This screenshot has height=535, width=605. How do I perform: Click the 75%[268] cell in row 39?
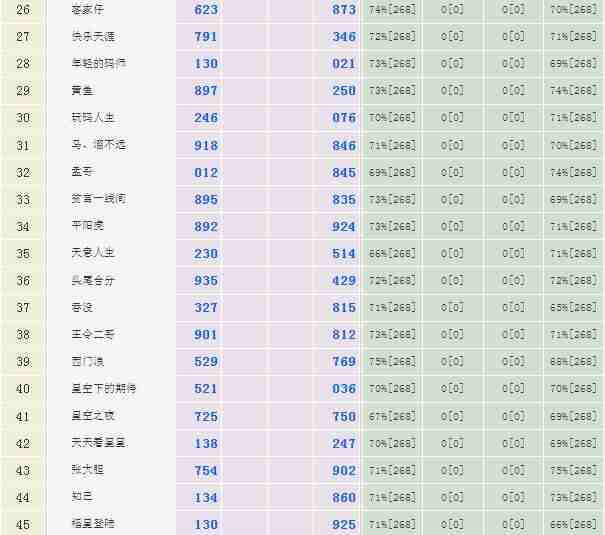point(392,361)
